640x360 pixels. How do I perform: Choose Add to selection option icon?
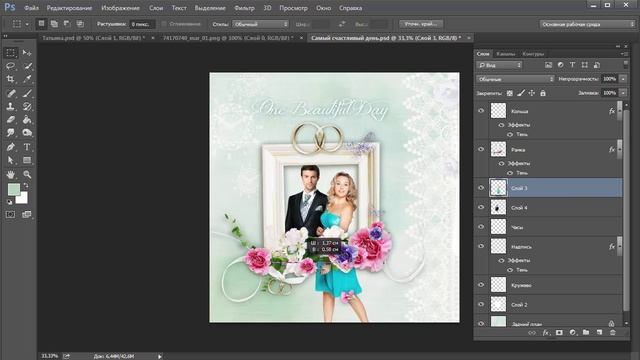[x=54, y=24]
